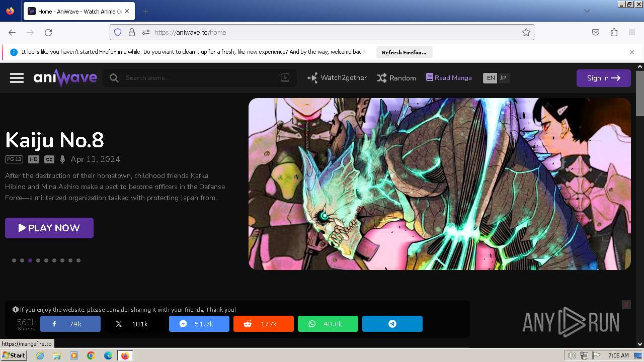Show site security padlock info
644x362 pixels.
pyautogui.click(x=132, y=32)
